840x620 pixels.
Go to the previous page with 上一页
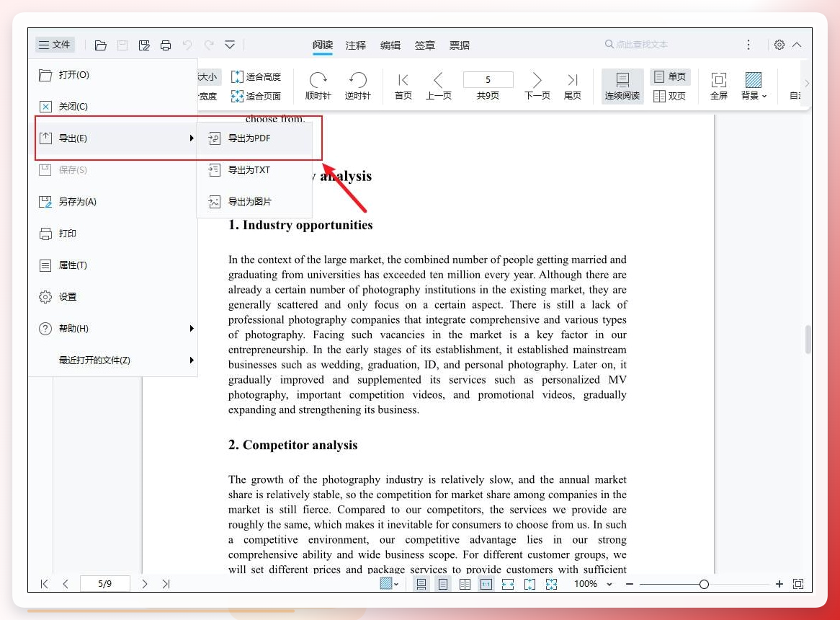click(x=438, y=86)
